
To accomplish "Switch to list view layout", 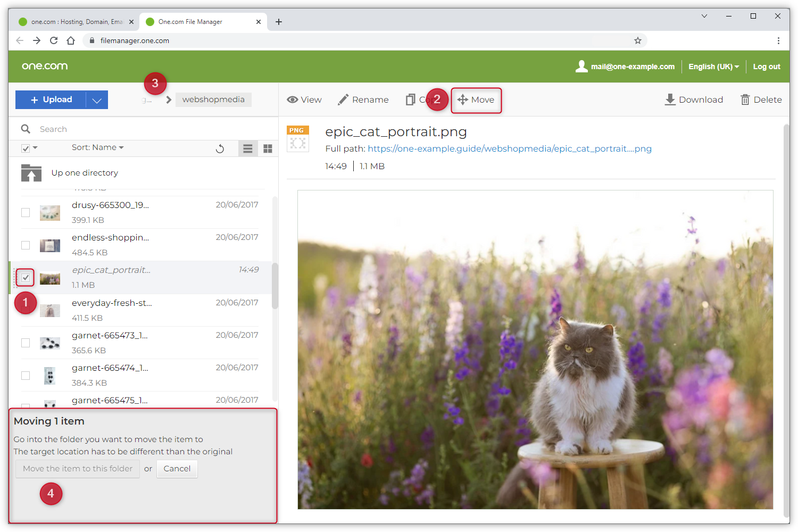I will (x=247, y=148).
